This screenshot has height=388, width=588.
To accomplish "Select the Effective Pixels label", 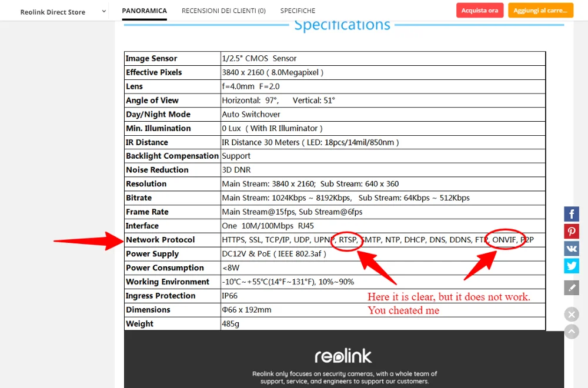I will click(x=153, y=72).
